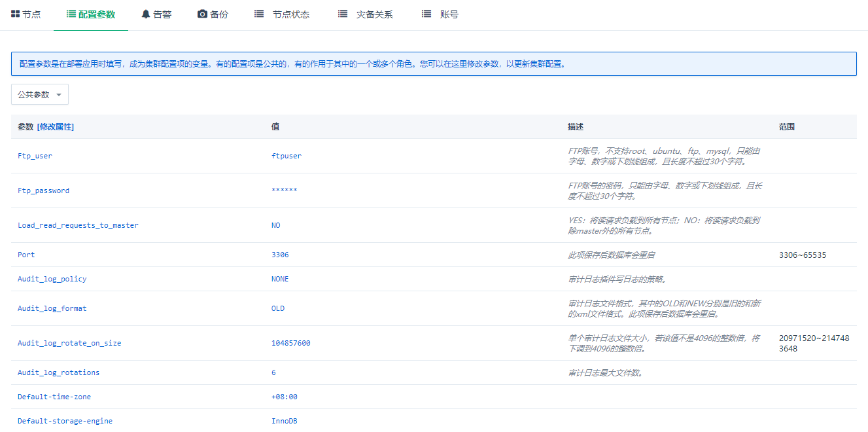This screenshot has width=868, height=432.
Task: Click the 20971520~2147483648 range cell
Action: [814, 343]
